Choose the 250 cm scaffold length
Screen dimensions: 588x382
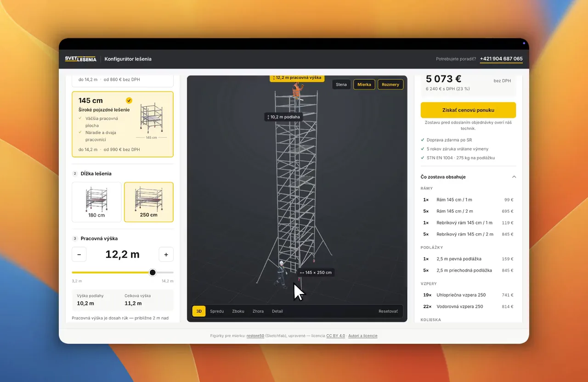click(149, 202)
